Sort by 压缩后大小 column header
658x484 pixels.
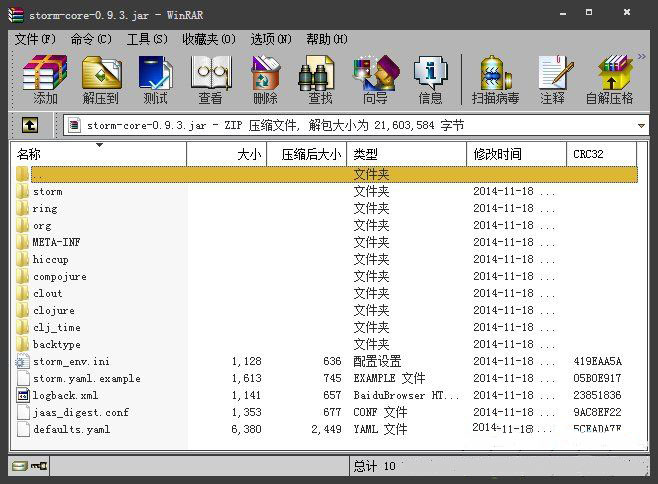pos(306,154)
